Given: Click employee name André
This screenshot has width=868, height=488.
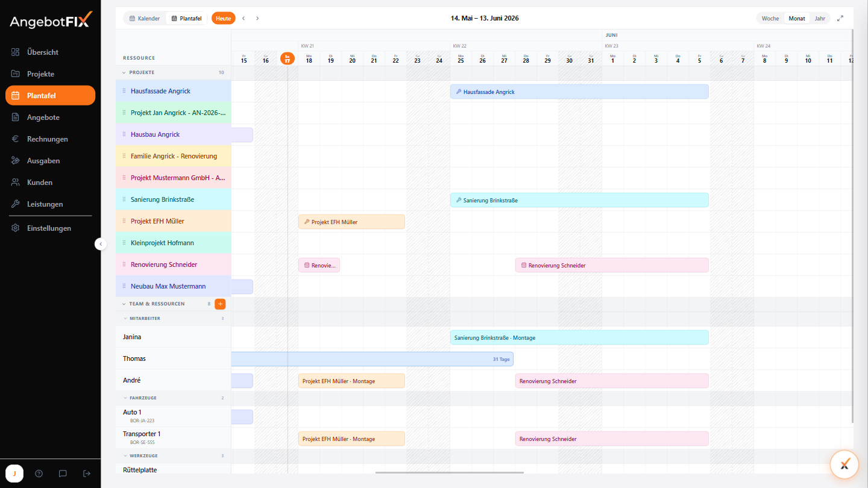Looking at the screenshot, I should (x=132, y=380).
